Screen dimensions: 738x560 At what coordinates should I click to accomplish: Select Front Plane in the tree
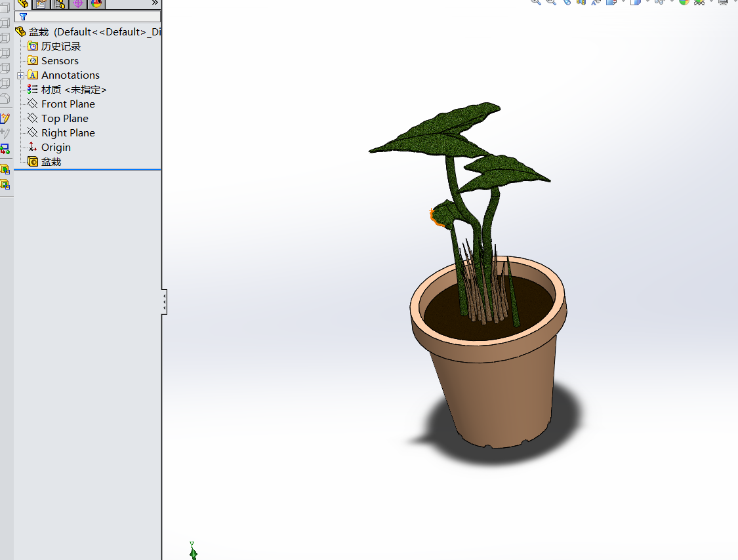pos(61,104)
